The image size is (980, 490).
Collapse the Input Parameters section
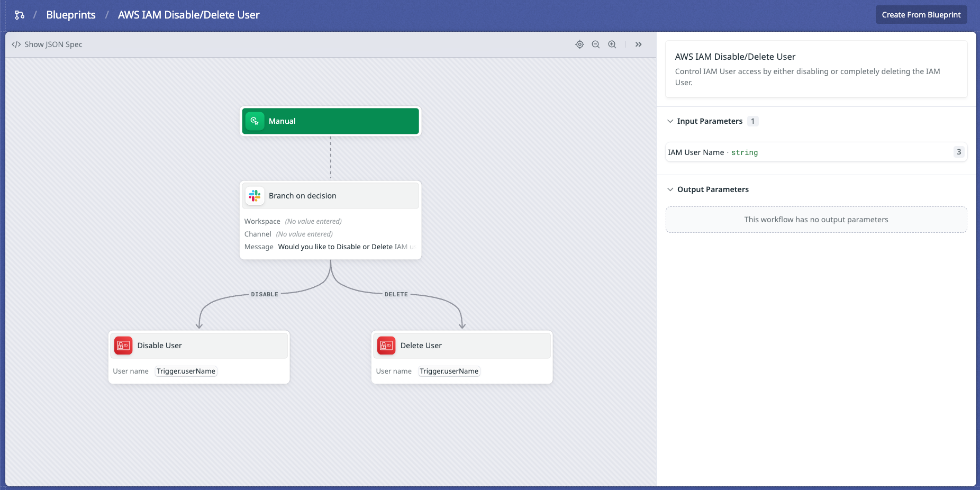(670, 121)
